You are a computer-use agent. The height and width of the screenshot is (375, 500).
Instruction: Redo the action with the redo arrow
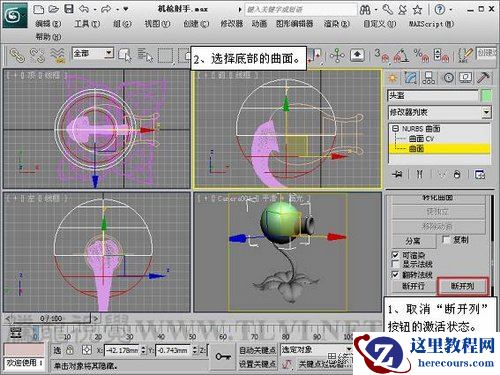tap(106, 9)
